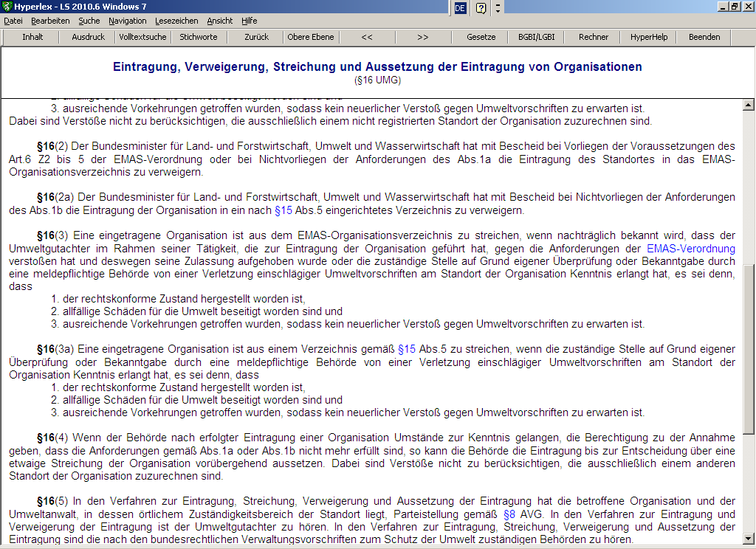Screen dimensions: 756x549
Task: Click the page heading 'Eintragung, Verweigerung, Streichung'
Action: (377, 67)
